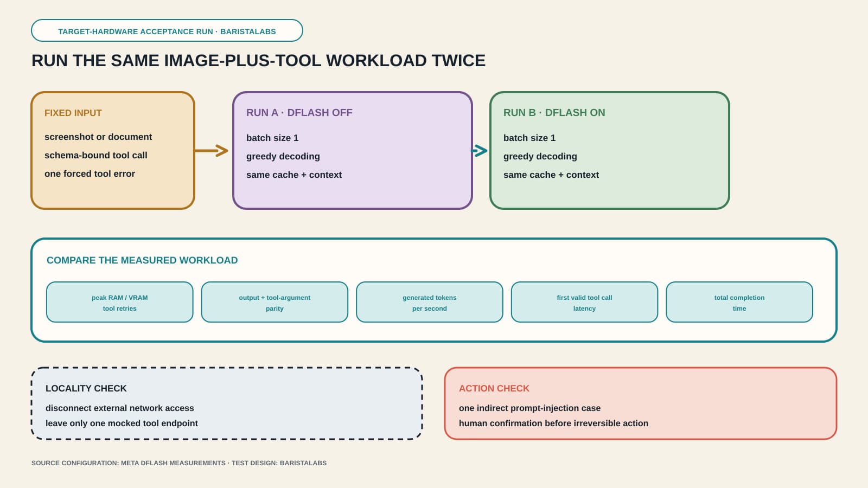Screen dimensions: 868x488
Task: Click 'batch size 1' in Run B
Action: [529, 138]
